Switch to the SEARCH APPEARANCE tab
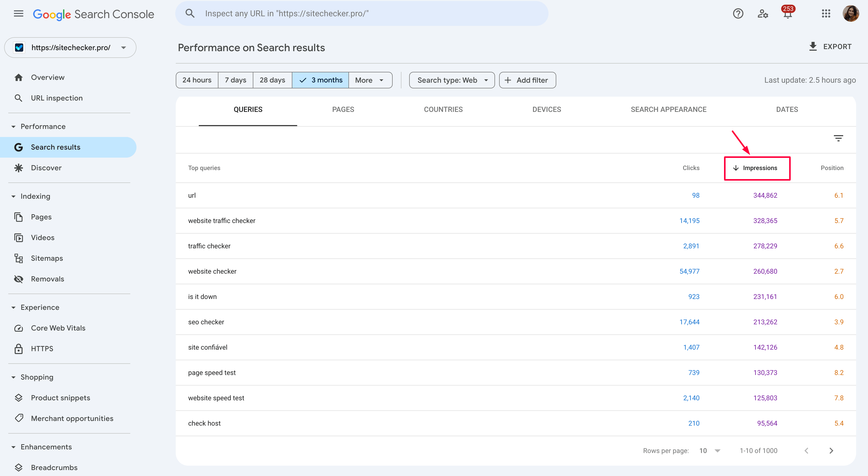The height and width of the screenshot is (476, 868). tap(668, 110)
